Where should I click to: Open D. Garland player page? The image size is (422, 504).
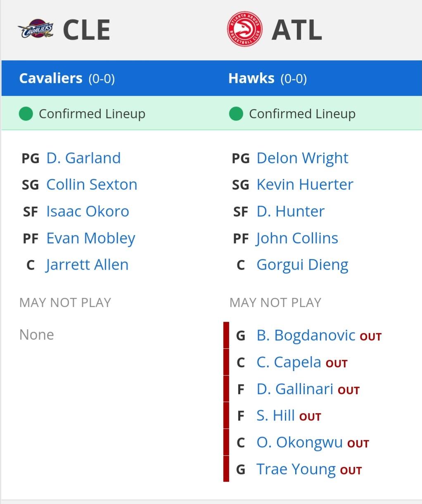[x=83, y=158]
